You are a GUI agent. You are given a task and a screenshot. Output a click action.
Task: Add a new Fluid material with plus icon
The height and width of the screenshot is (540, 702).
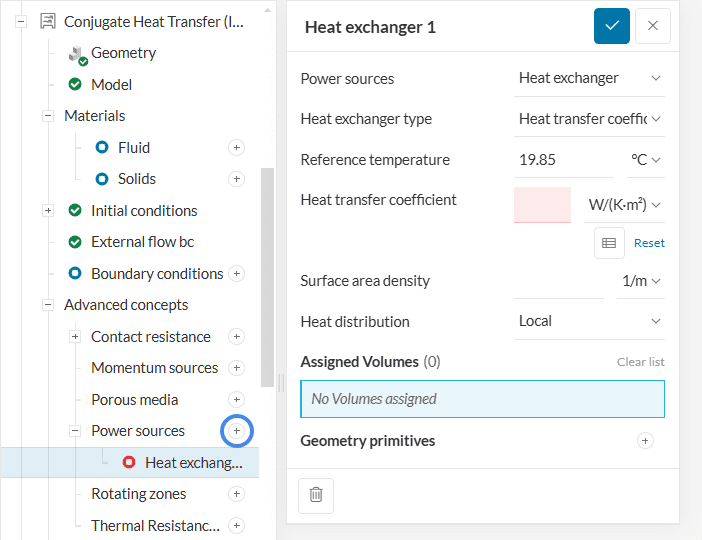tap(237, 148)
